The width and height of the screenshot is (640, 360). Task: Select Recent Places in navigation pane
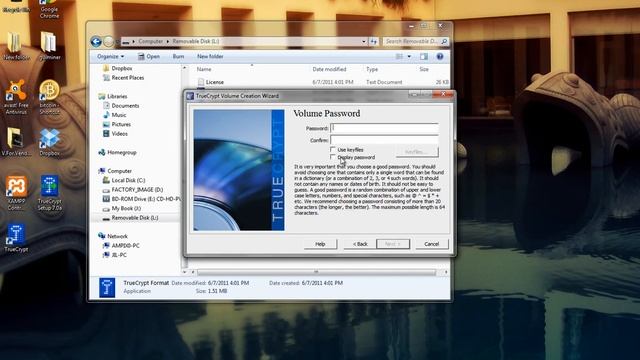pyautogui.click(x=123, y=78)
